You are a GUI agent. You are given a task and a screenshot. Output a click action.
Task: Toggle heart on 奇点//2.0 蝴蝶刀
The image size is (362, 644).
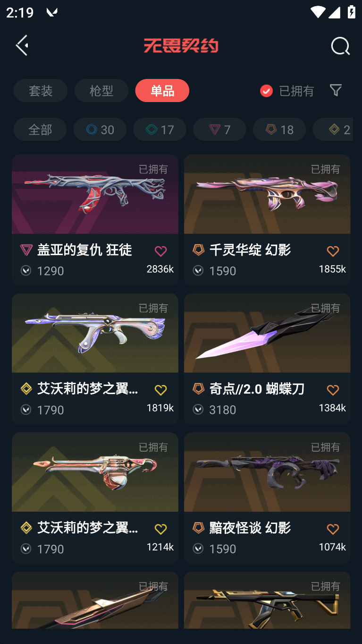pos(333,390)
